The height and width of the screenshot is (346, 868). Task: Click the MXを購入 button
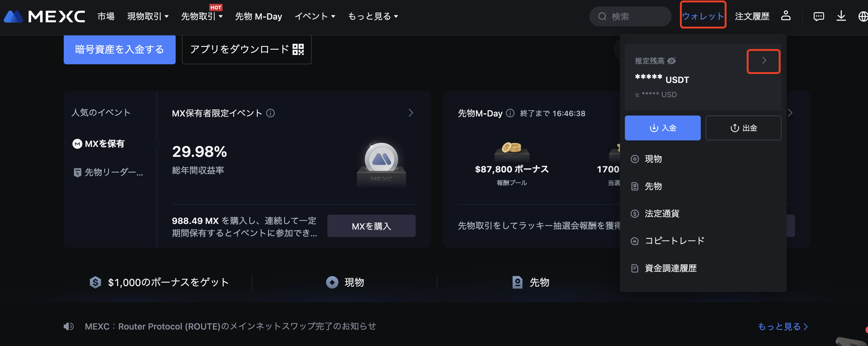[371, 226]
